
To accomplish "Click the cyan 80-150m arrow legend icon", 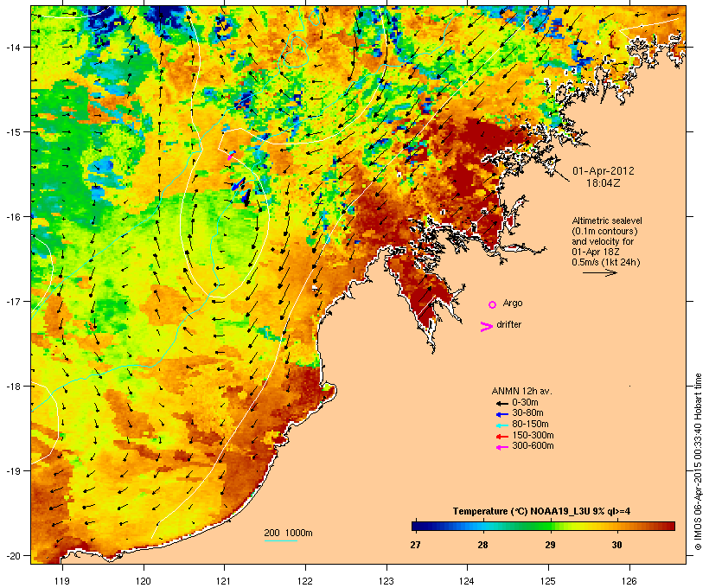I will (501, 425).
